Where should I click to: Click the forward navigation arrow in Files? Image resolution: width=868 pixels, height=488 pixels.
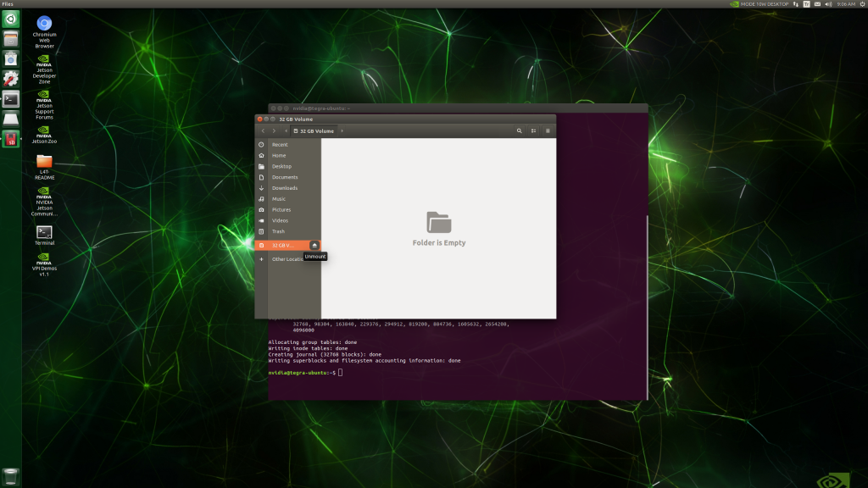pos(274,131)
